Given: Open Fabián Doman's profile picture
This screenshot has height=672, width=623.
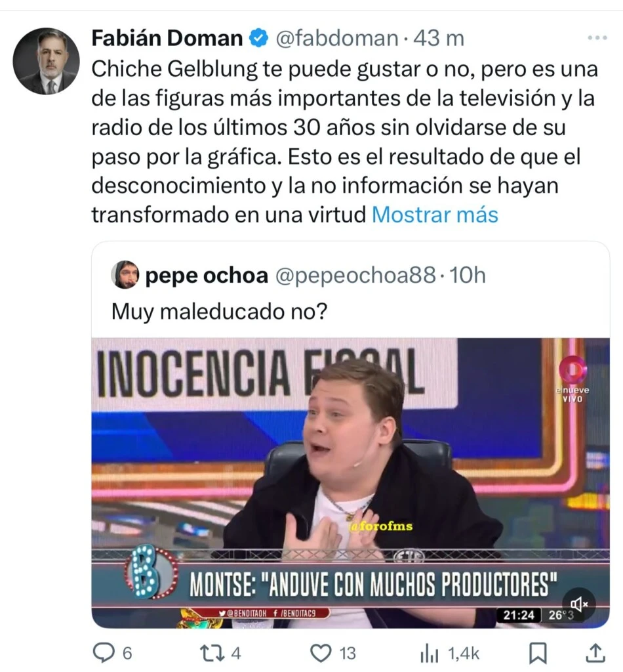Looking at the screenshot, I should click(x=47, y=61).
